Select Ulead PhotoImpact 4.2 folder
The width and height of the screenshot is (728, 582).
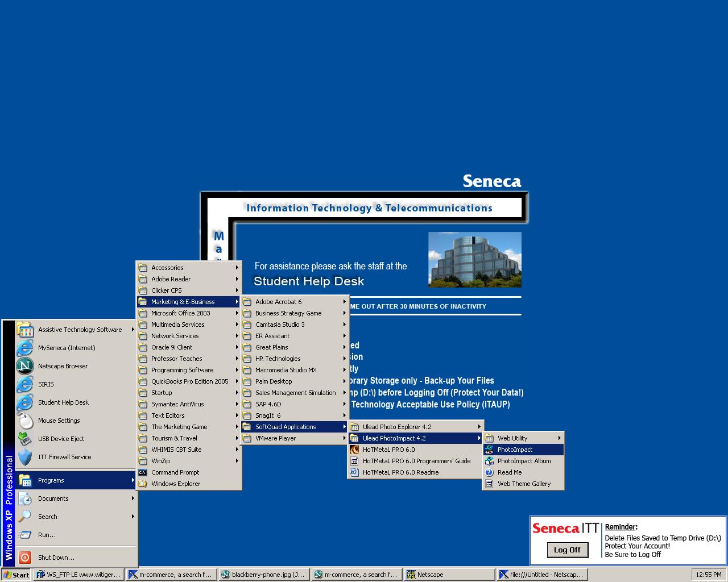(416, 438)
